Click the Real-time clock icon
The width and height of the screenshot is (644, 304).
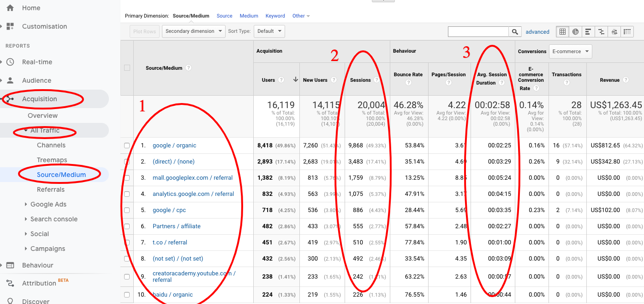pyautogui.click(x=10, y=62)
